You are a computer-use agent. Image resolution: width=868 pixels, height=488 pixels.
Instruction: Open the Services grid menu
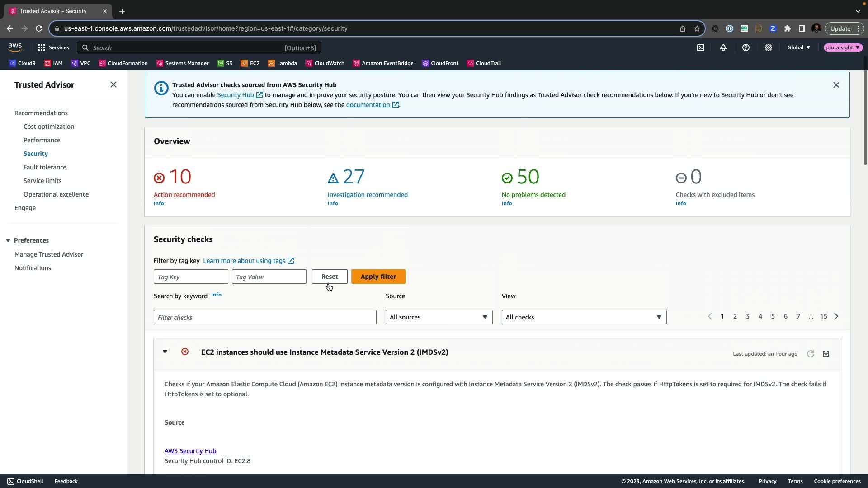click(53, 47)
